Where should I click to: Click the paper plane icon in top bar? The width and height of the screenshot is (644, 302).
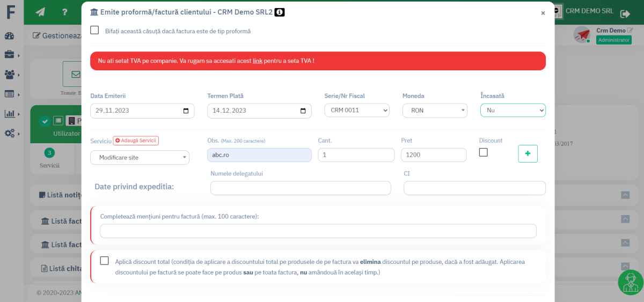coord(40,12)
